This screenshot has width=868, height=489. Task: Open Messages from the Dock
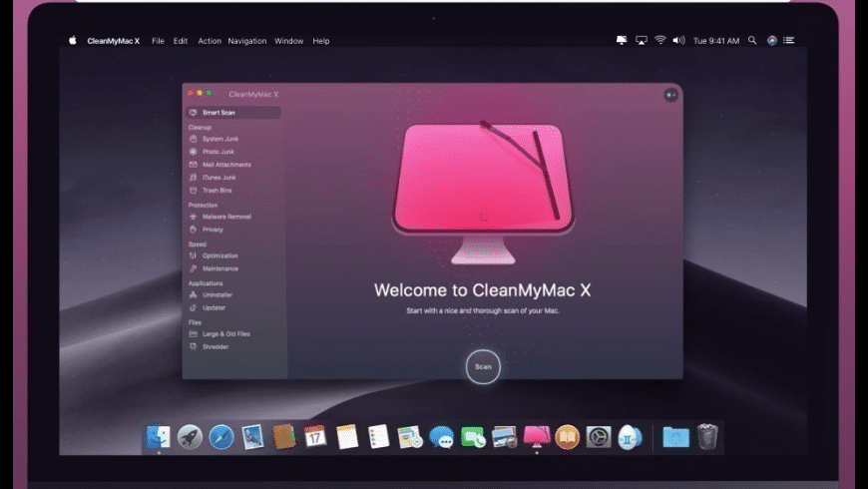click(442, 437)
